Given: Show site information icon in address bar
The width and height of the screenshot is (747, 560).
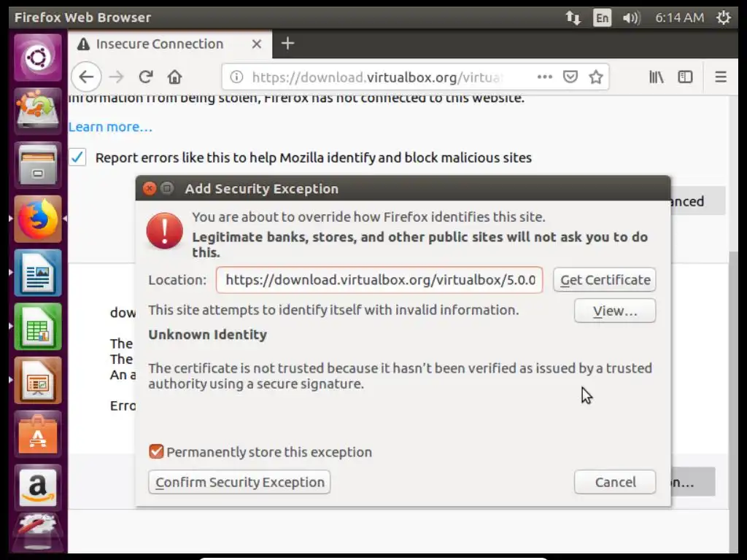Looking at the screenshot, I should (x=236, y=77).
